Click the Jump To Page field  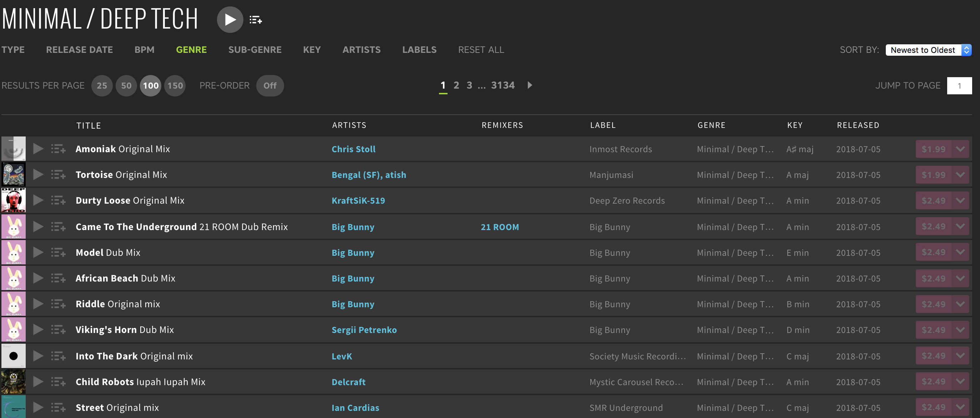(x=959, y=86)
